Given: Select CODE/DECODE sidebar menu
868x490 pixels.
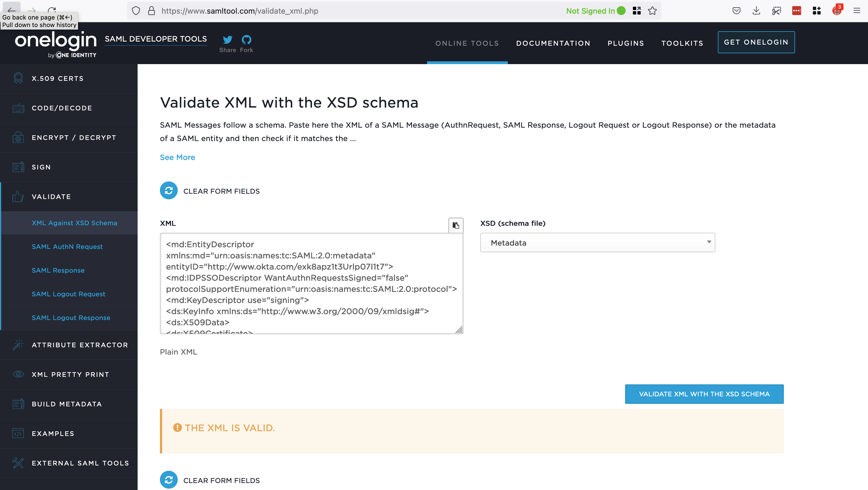Looking at the screenshot, I should [x=69, y=108].
